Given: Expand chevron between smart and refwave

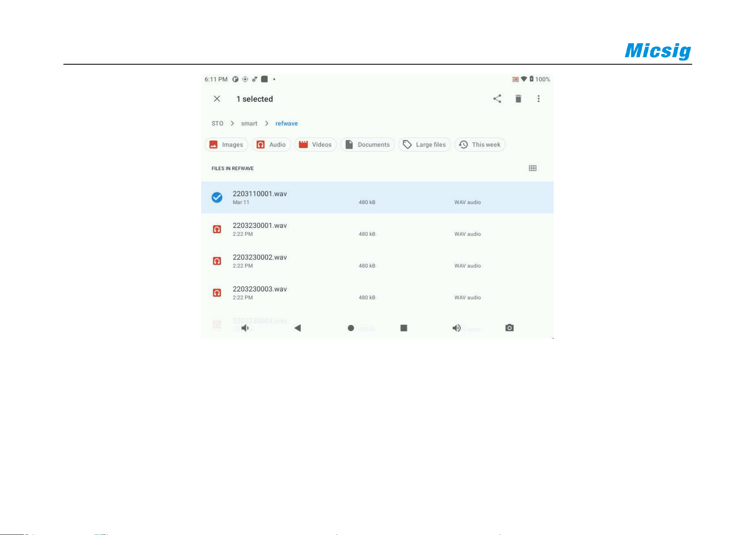Looking at the screenshot, I should click(267, 123).
